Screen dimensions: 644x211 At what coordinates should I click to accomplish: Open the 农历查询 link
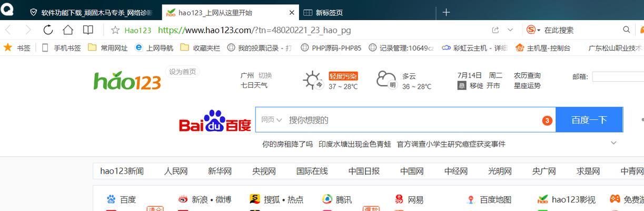point(527,75)
